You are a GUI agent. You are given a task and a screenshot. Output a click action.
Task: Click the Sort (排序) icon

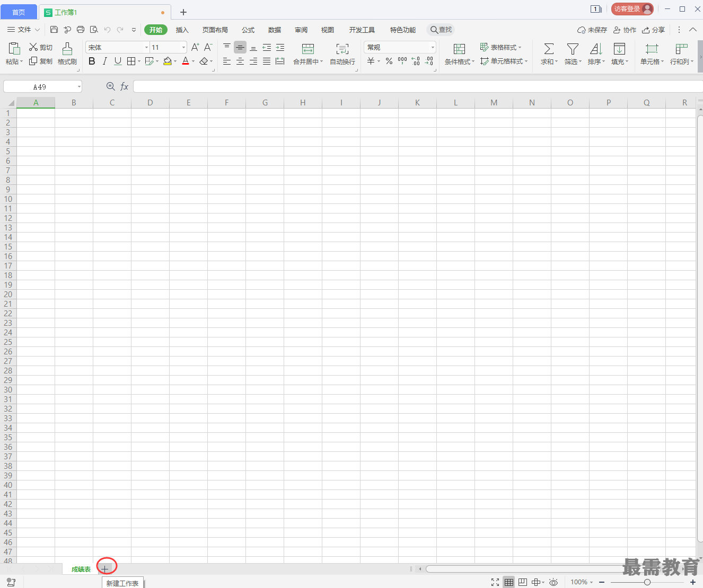pos(596,49)
